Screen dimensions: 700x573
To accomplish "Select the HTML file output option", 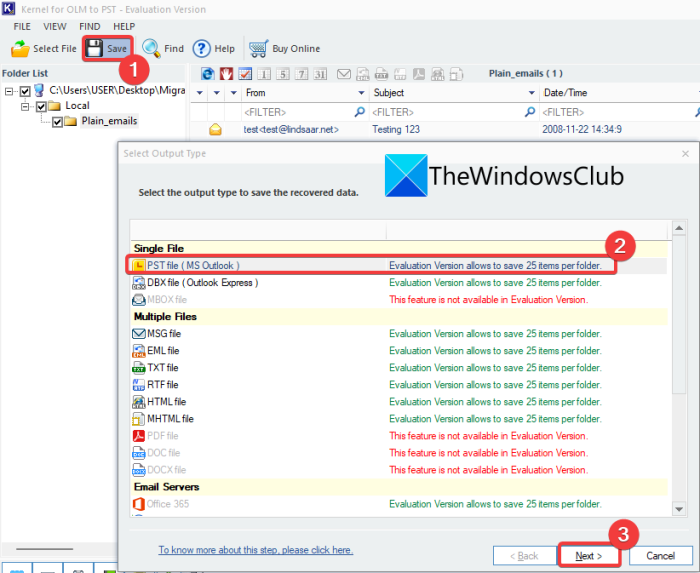I will tap(399, 401).
